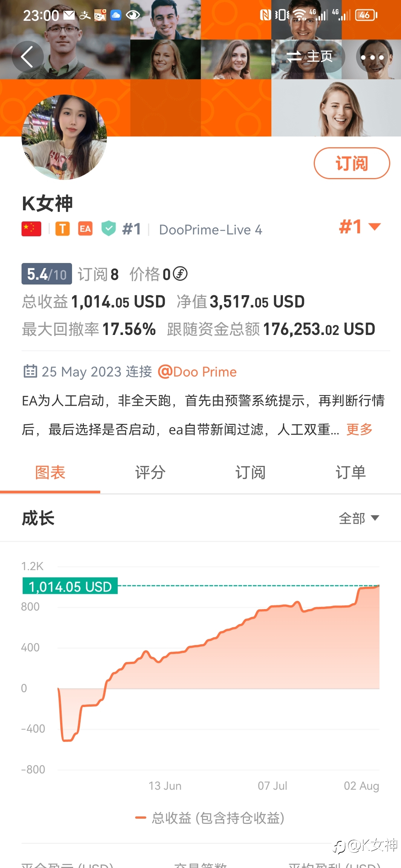The height and width of the screenshot is (868, 401).
Task: Expand the #1 account dropdown
Action: pos(360,227)
